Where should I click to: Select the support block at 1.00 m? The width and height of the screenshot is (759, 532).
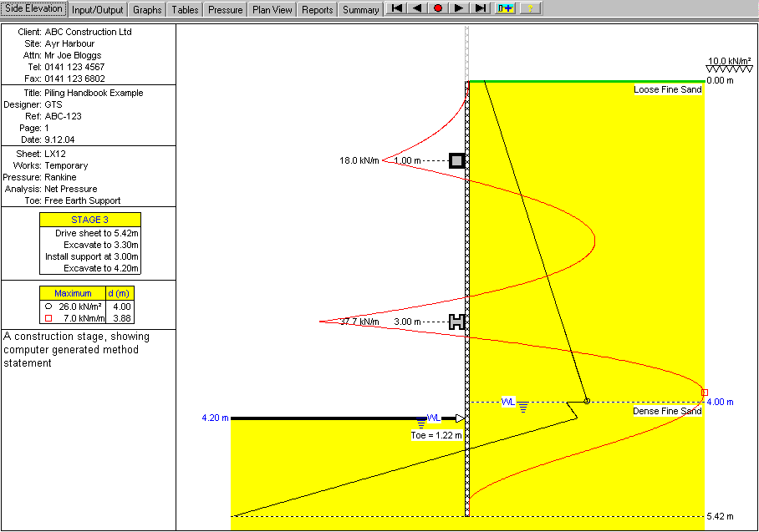[x=456, y=160]
